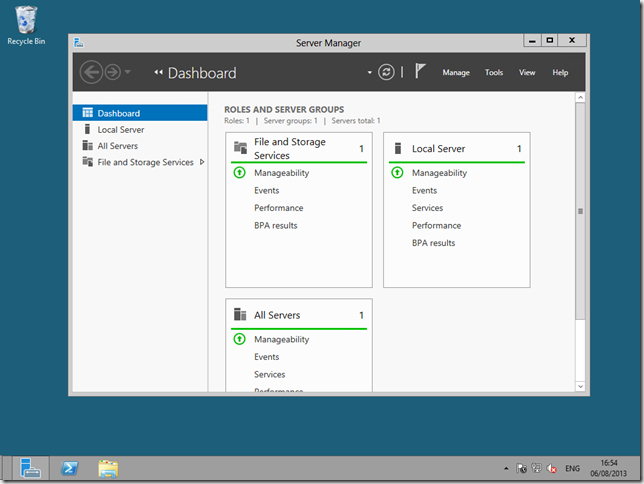Open the Help menu
Screen dimensions: 644x484
click(560, 73)
